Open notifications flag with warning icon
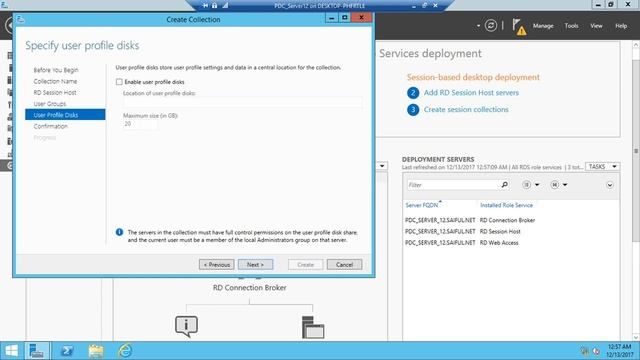Image resolution: width=640 pixels, height=360 pixels. coord(519,27)
